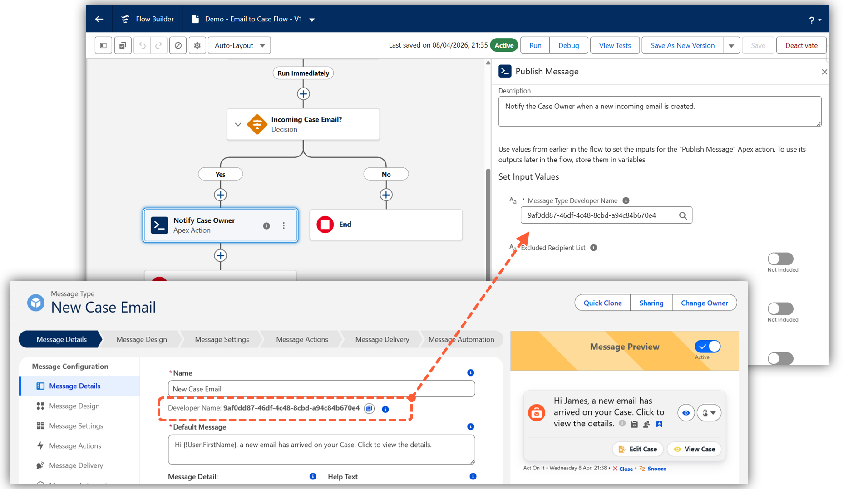This screenshot has width=868, height=489.
Task: Enable the Not Included toggle for Excluded Recipient List
Action: tap(780, 259)
